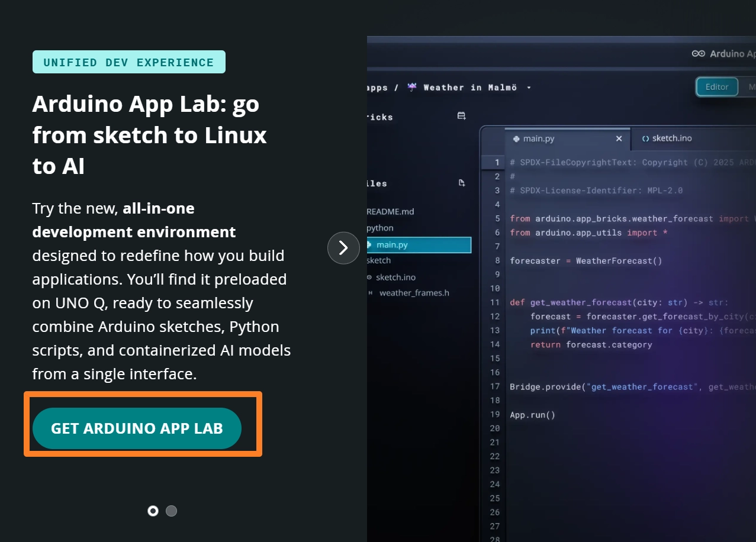Advance carousel with the next arrow
Viewport: 756px width, 542px height.
343,248
